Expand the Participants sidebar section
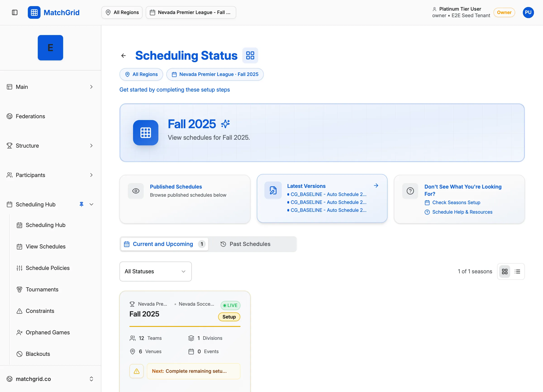The width and height of the screenshot is (543, 392). pyautogui.click(x=91, y=175)
